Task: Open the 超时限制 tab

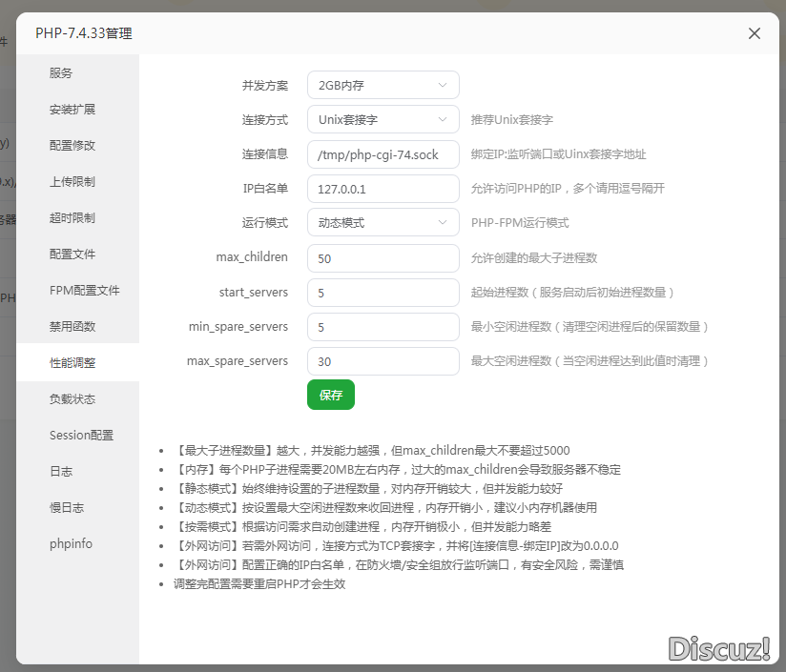Action: [x=72, y=218]
